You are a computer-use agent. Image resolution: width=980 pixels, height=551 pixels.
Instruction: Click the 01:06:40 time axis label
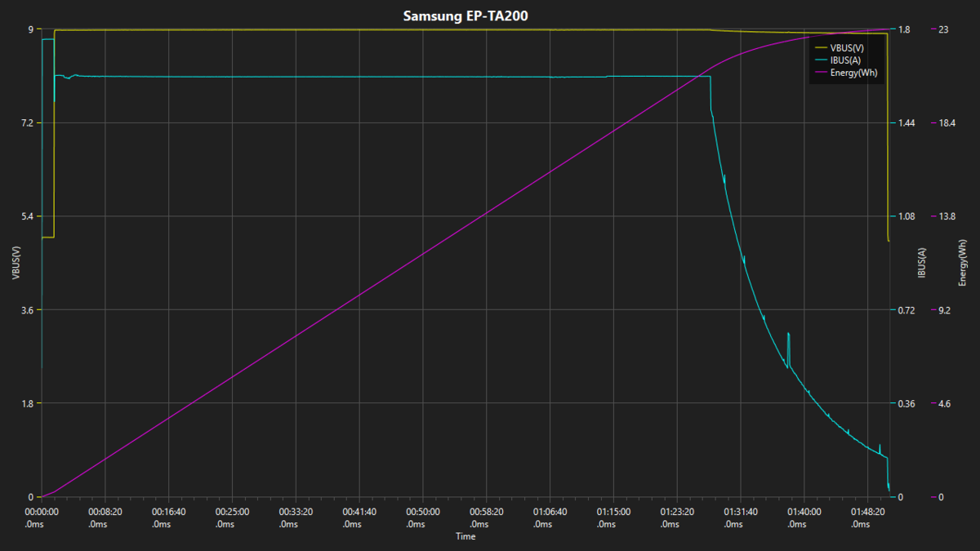(x=550, y=518)
